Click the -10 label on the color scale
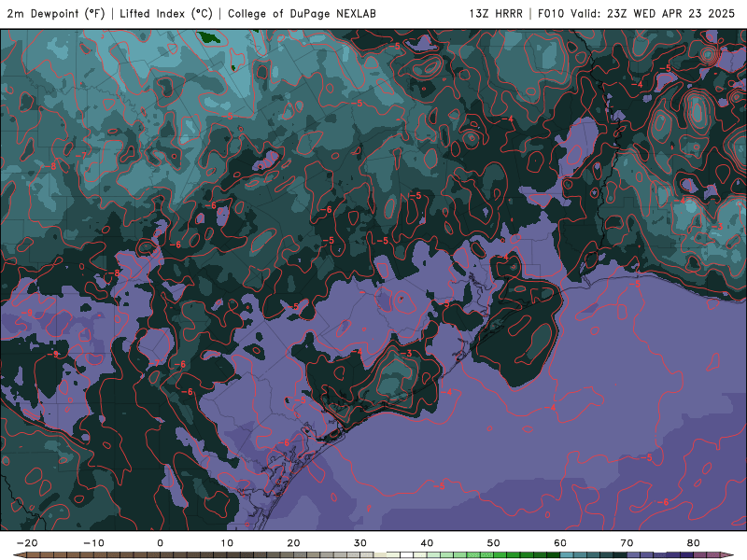Viewport: 747px width, 560px height. point(93,543)
